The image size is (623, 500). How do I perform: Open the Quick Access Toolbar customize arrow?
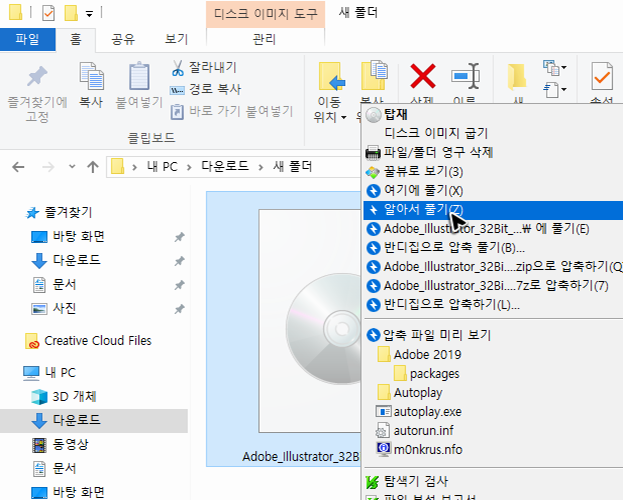(89, 14)
